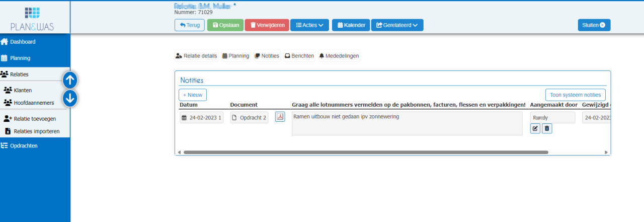Add a note with + Nieuw

(193, 95)
